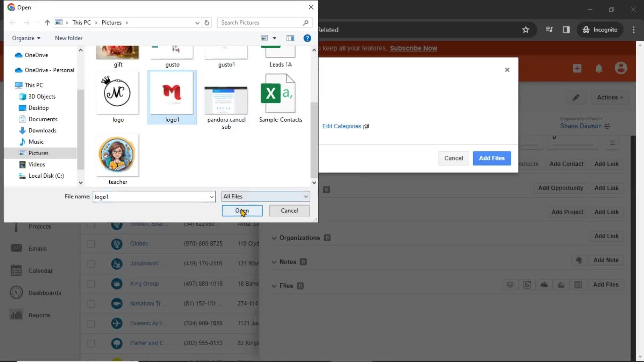Click the Add Note icon in CRM sidebar
This screenshot has height=362, width=644.
point(579,260)
